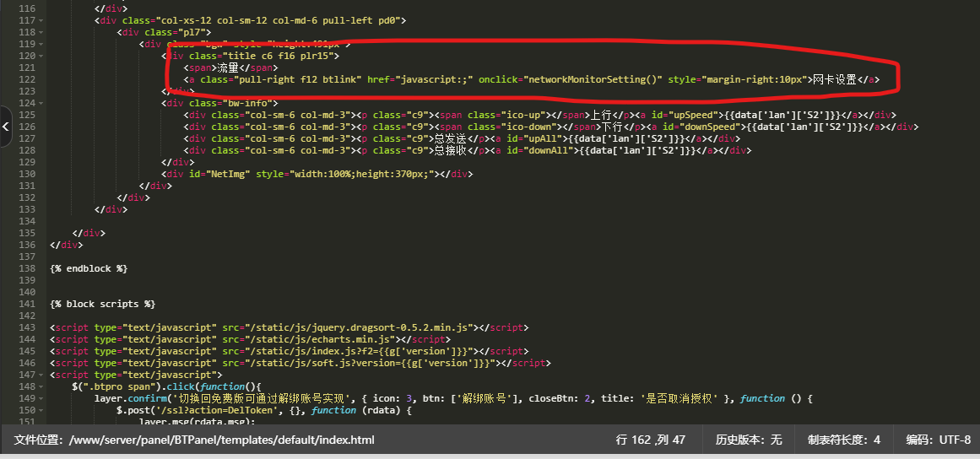Click the 流量 span text on line 121
The image size is (980, 459).
point(228,67)
